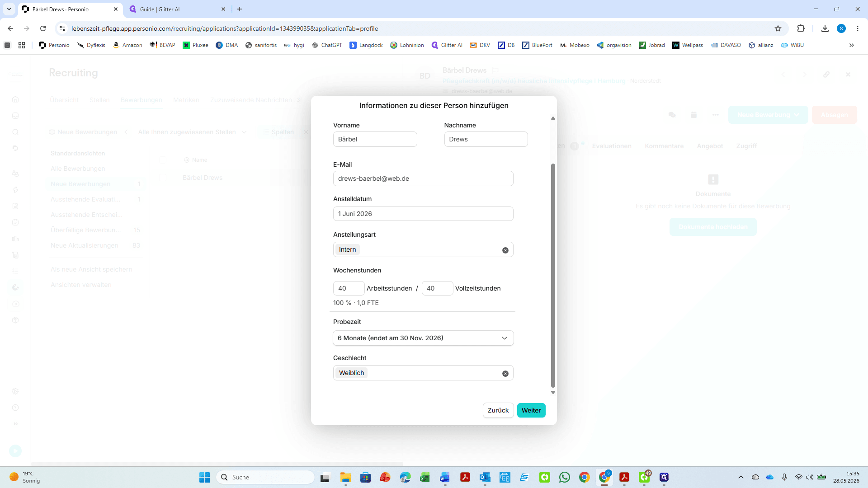This screenshot has width=868, height=488.
Task: Click the Vollzeitstunden hours field
Action: 437,288
